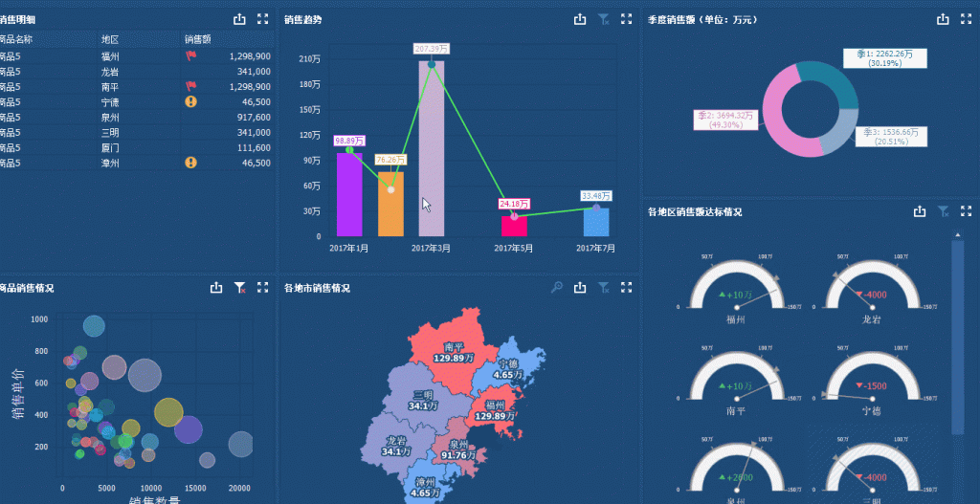Export the 各地市销售情况 map

(x=580, y=287)
